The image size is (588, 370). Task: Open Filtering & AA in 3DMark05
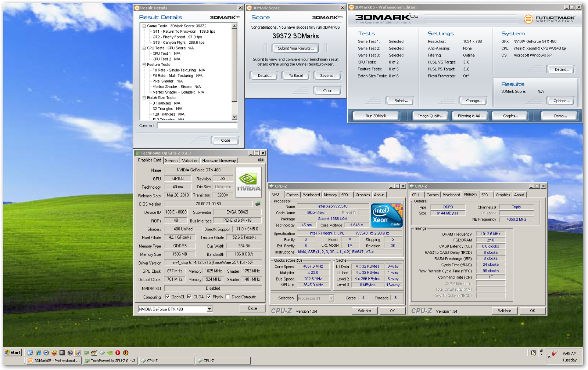(x=470, y=116)
